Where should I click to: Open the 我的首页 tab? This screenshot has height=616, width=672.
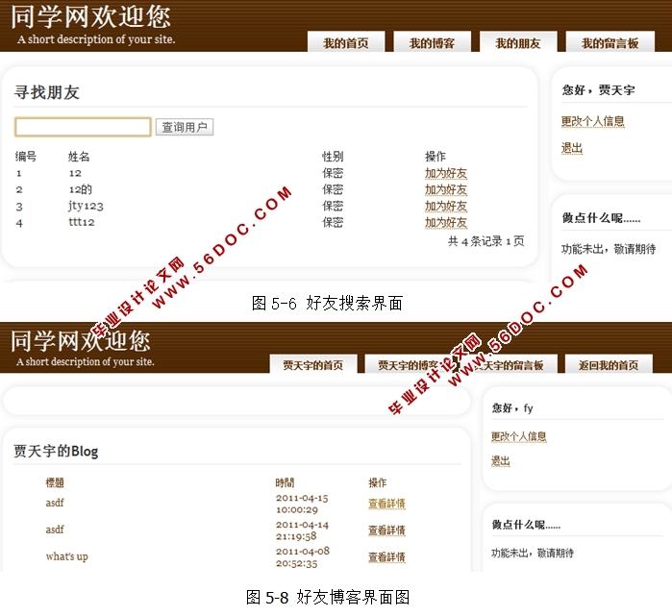coord(346,42)
